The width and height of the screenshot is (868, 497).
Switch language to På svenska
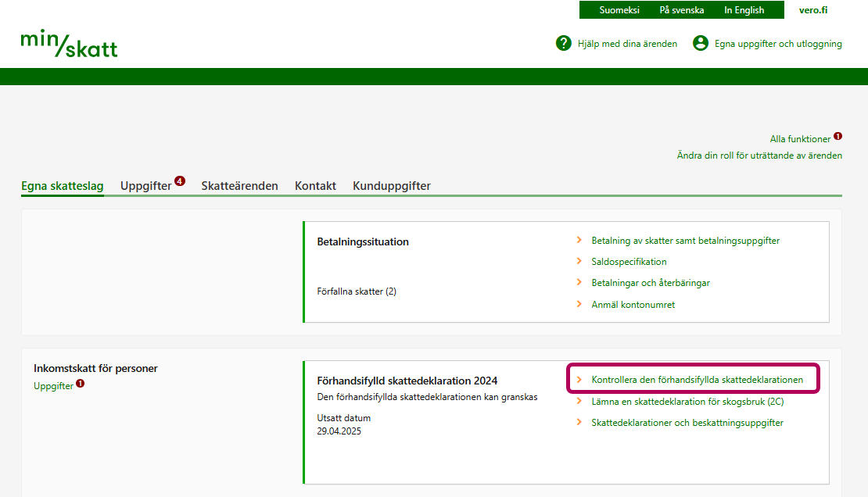[x=681, y=10]
